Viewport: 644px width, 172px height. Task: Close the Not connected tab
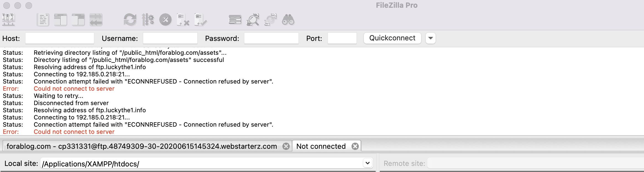pos(355,146)
